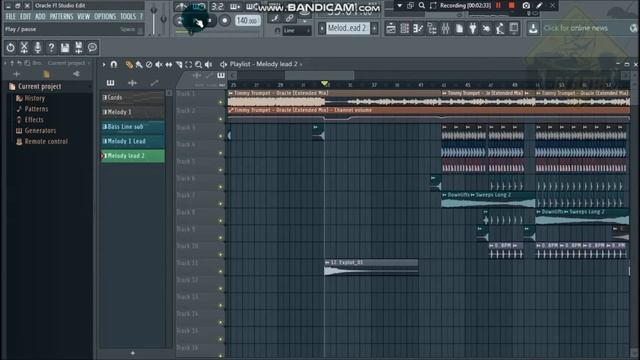
Task: Toggle pattern/song mode switch in transport
Action: click(x=180, y=20)
